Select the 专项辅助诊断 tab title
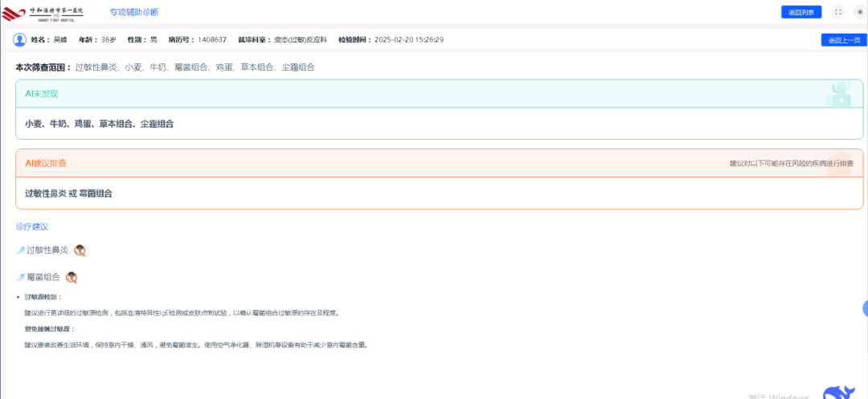Screen dimensions: 868x399 [x=134, y=12]
